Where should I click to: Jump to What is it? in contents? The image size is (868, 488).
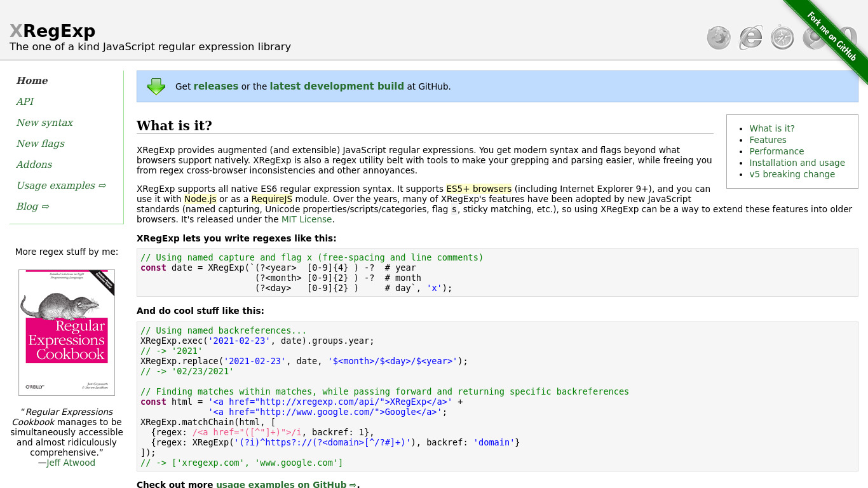[x=772, y=128]
